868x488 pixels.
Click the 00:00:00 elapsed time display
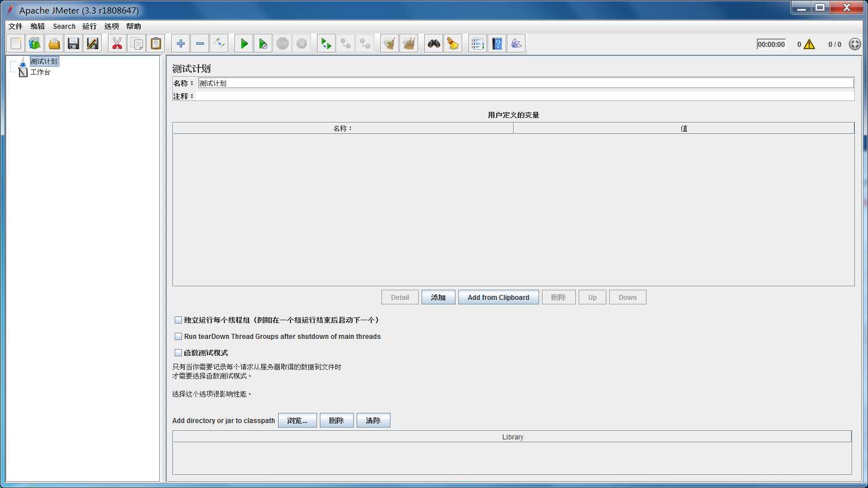point(771,44)
